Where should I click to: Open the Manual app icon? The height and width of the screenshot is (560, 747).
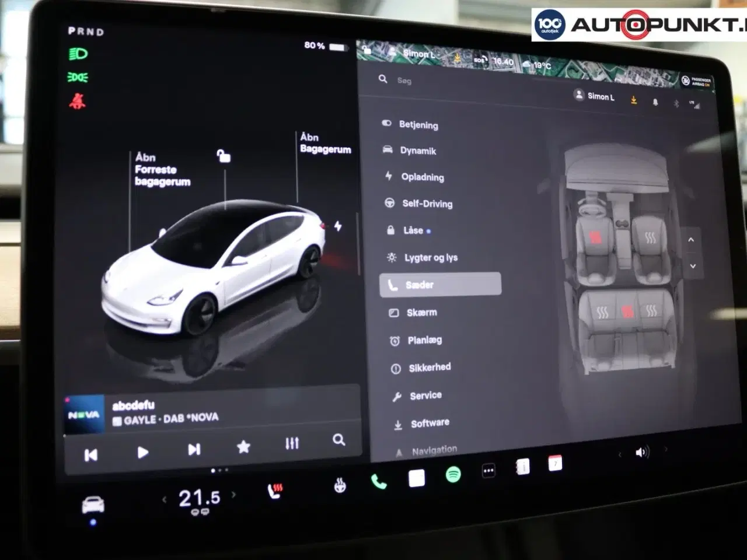pyautogui.click(x=523, y=467)
